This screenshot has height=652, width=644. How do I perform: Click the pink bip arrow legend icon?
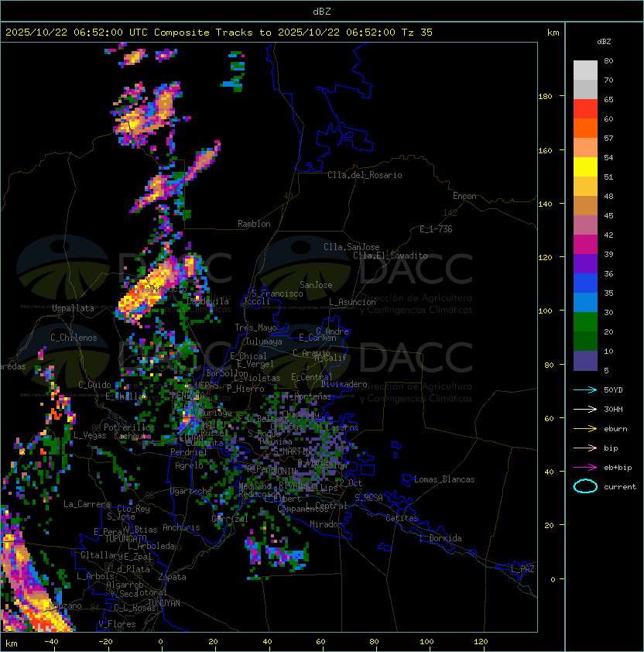[x=585, y=448]
